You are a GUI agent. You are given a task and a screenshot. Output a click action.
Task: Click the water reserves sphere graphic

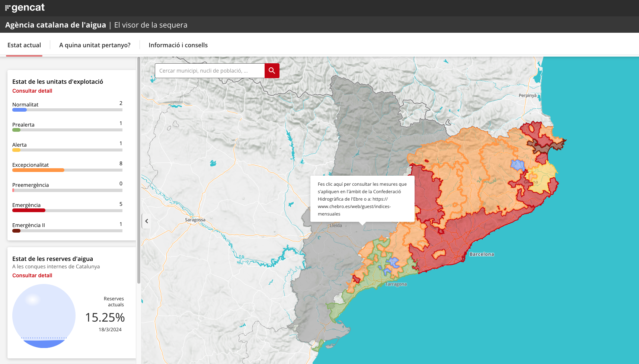pos(44,316)
